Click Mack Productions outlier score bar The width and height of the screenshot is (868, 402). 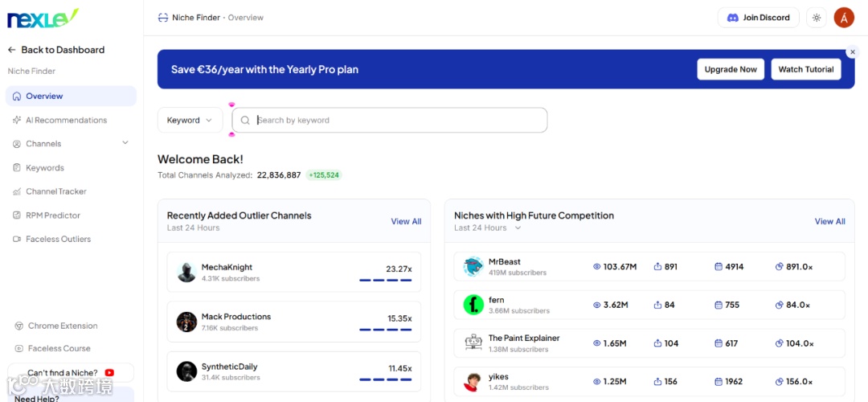coord(385,330)
